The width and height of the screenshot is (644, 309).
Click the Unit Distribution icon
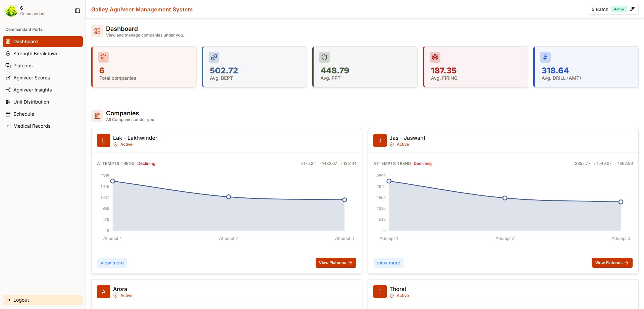click(8, 102)
